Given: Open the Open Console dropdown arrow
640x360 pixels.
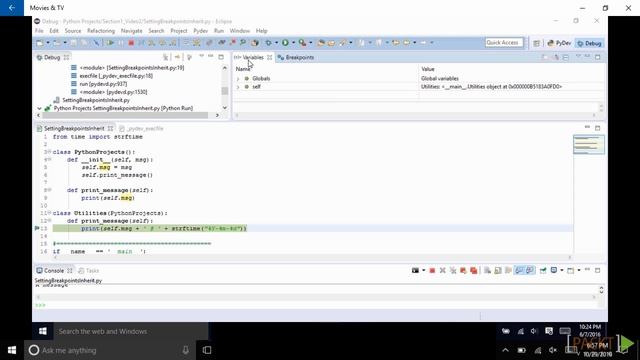Looking at the screenshot, I should (x=579, y=270).
